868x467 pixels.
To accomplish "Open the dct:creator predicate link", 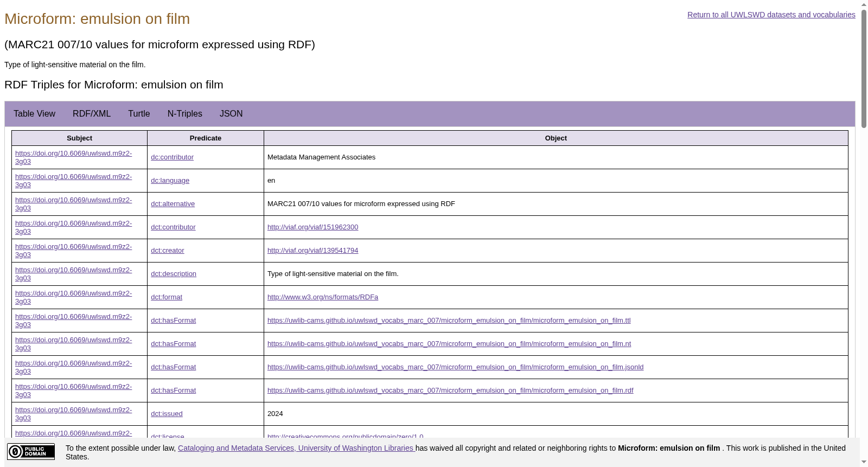I will coord(167,251).
